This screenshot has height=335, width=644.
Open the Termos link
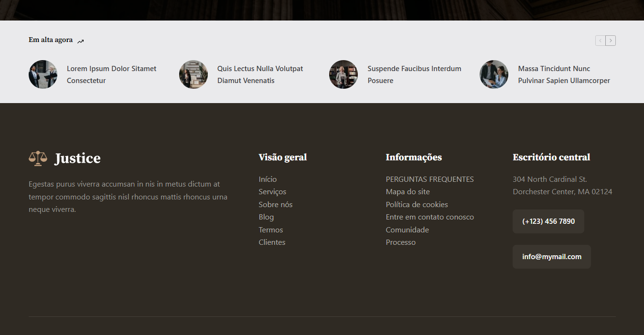pos(271,230)
